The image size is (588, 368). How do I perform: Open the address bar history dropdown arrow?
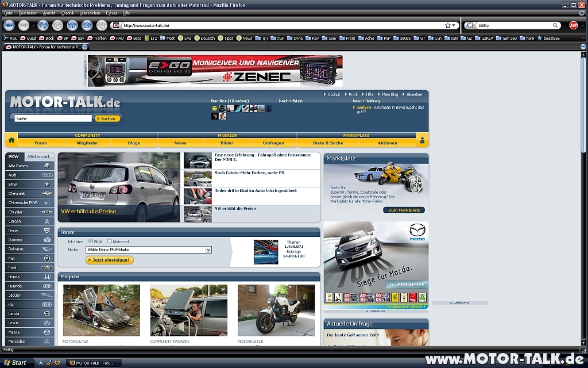454,25
